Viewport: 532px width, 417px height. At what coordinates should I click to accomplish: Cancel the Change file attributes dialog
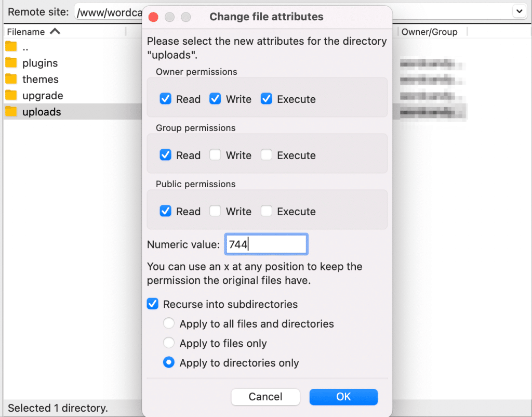coord(265,397)
